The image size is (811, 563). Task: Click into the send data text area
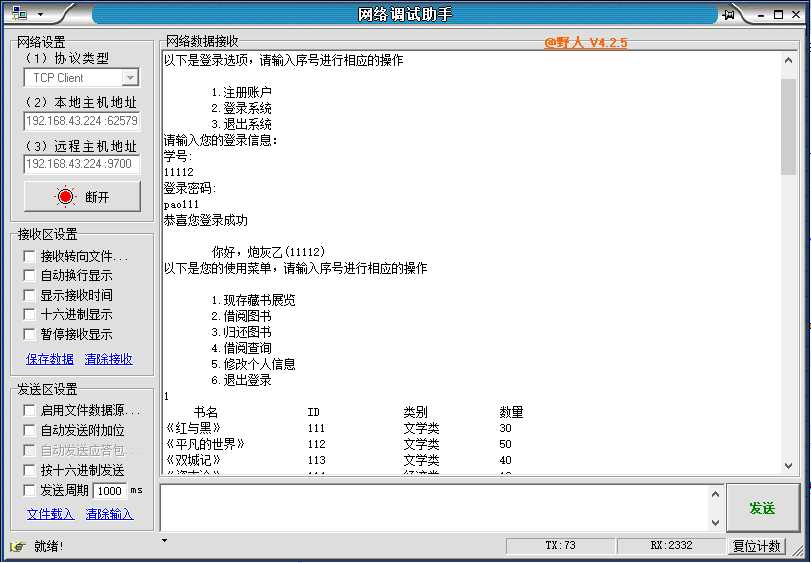[x=434, y=508]
